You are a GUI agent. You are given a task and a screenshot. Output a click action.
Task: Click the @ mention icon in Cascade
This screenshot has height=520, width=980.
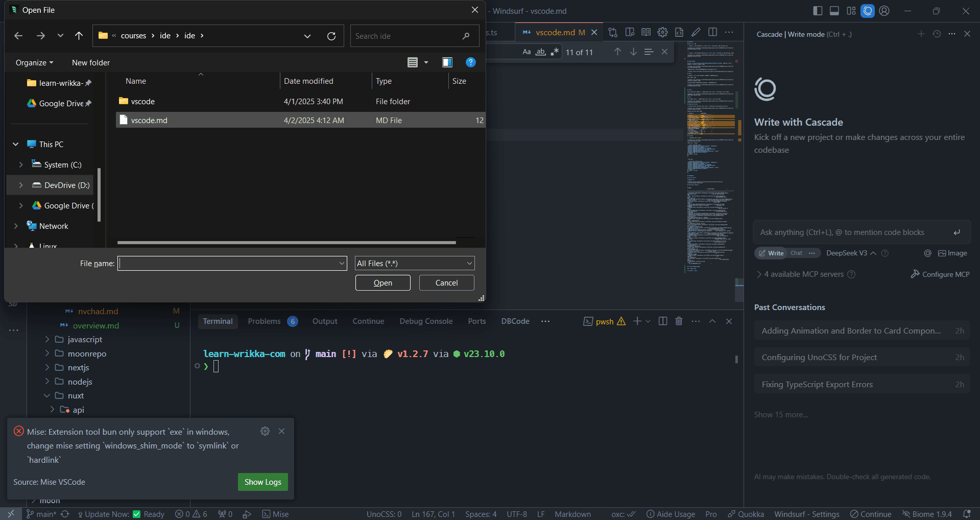[928, 253]
